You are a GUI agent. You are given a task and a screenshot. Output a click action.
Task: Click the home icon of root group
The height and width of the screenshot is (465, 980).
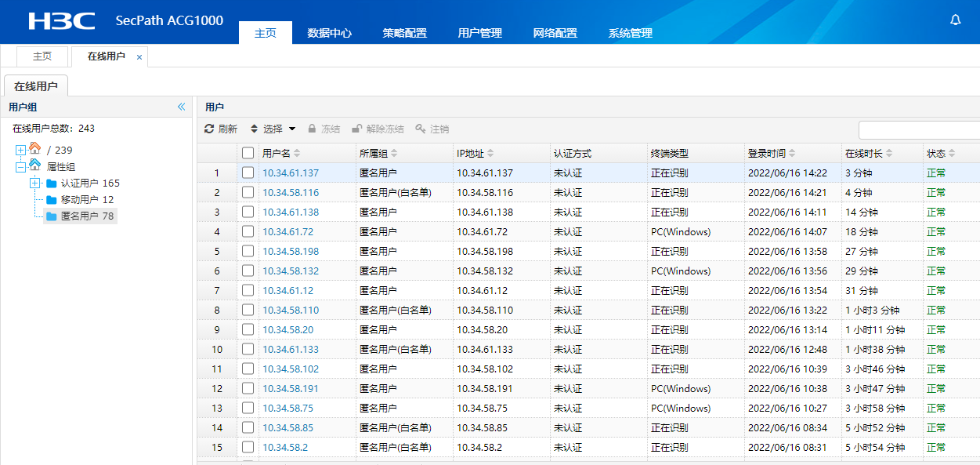pyautogui.click(x=34, y=149)
